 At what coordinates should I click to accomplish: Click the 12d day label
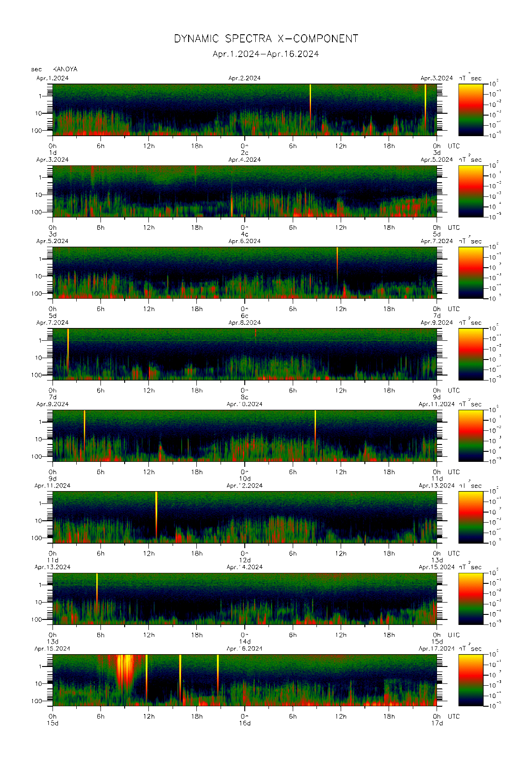point(245,560)
